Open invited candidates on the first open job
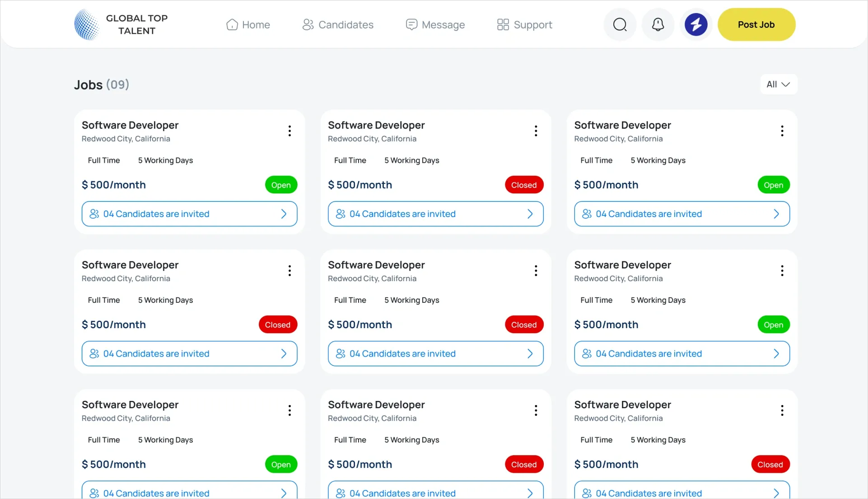This screenshot has width=868, height=499. (189, 214)
